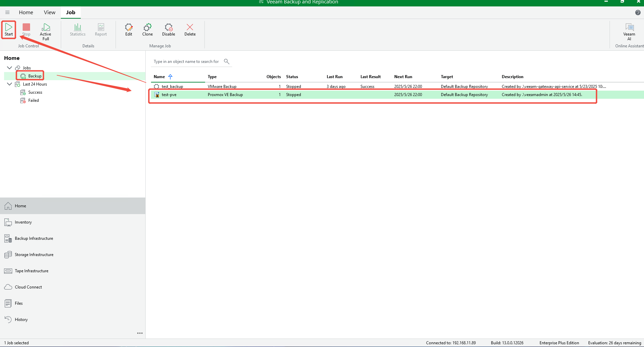
Task: Select the Job ribbon tab
Action: click(71, 13)
